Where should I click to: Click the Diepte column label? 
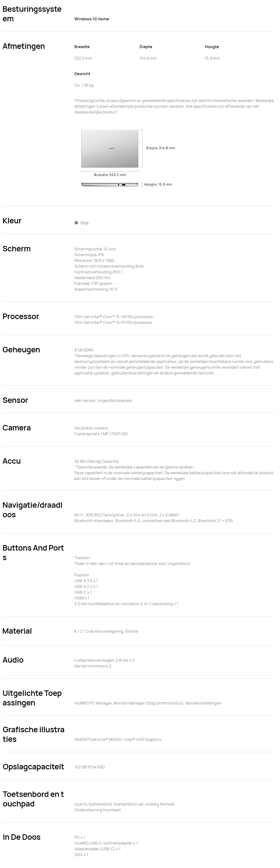click(x=146, y=47)
